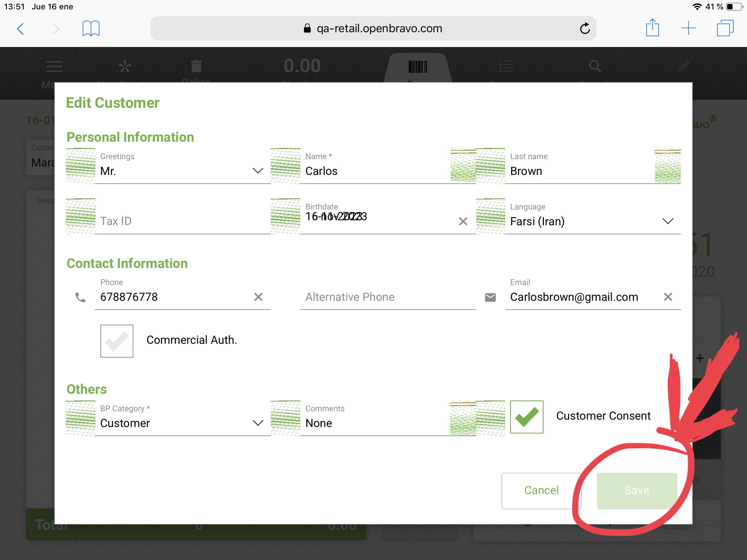Open the Language dropdown
The width and height of the screenshot is (747, 560).
(x=668, y=222)
